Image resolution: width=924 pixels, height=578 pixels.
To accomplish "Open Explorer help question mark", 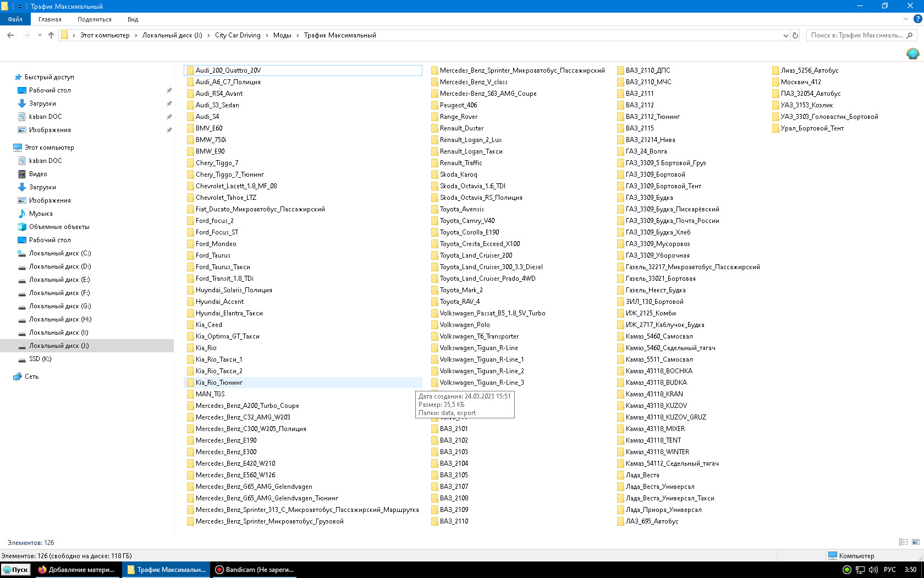I will [x=917, y=19].
